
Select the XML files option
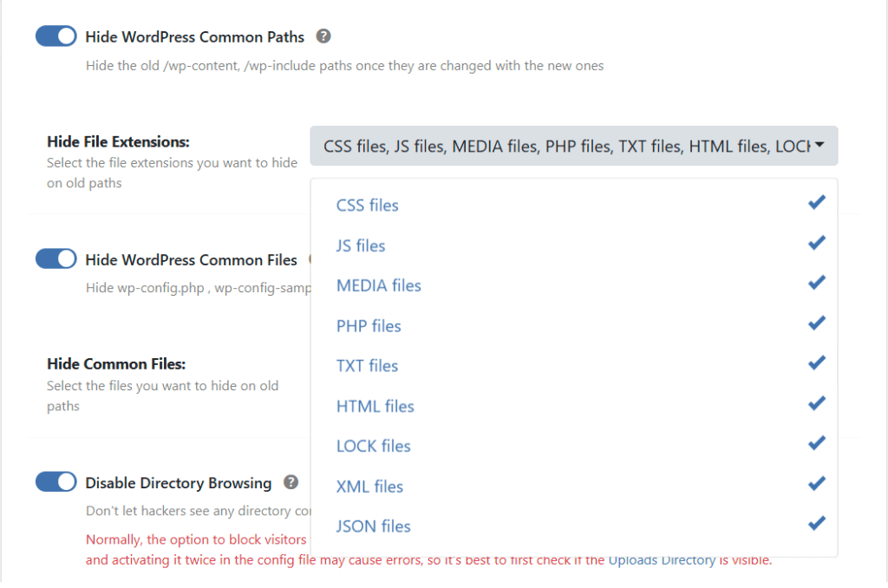pyautogui.click(x=369, y=487)
